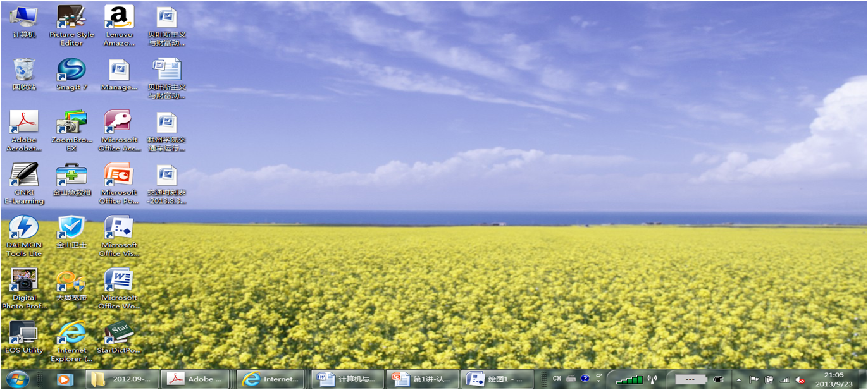Open the Action Center flag icon
868x390 pixels.
(753, 380)
